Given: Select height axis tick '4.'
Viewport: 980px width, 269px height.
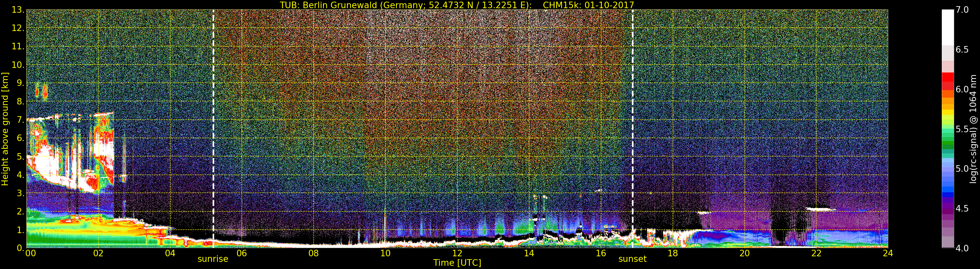Looking at the screenshot, I should pyautogui.click(x=21, y=175).
